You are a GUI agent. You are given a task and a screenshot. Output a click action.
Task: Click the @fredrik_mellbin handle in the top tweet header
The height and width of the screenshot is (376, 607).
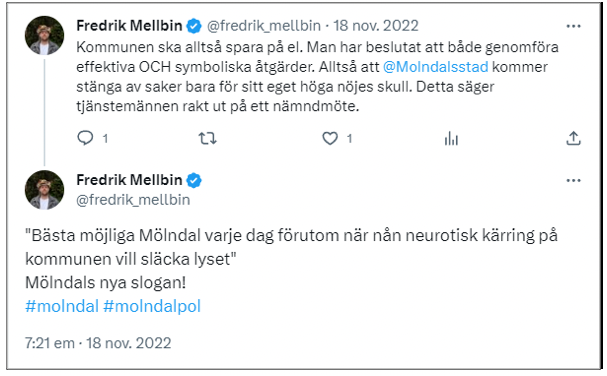[264, 26]
